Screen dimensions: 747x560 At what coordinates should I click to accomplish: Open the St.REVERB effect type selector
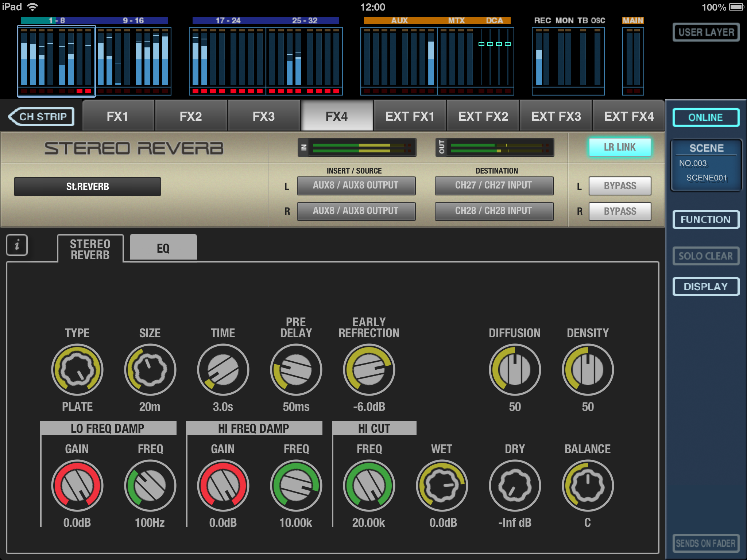pyautogui.click(x=88, y=187)
